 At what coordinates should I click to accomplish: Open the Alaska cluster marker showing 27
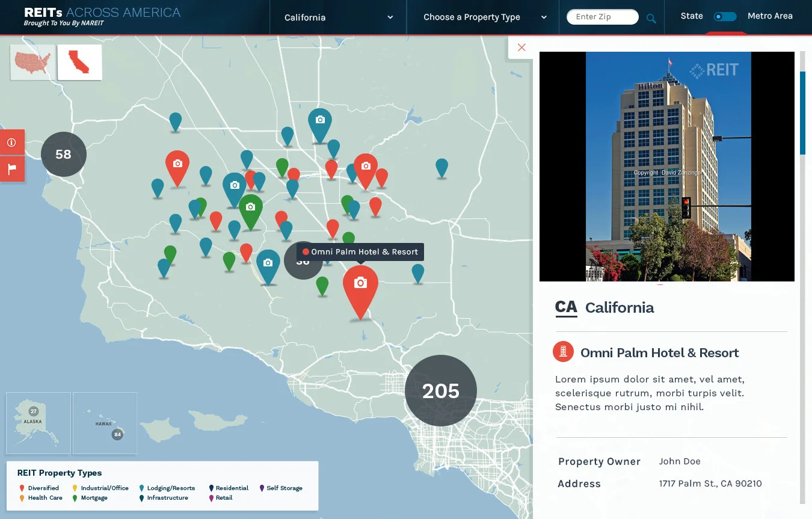(x=34, y=411)
